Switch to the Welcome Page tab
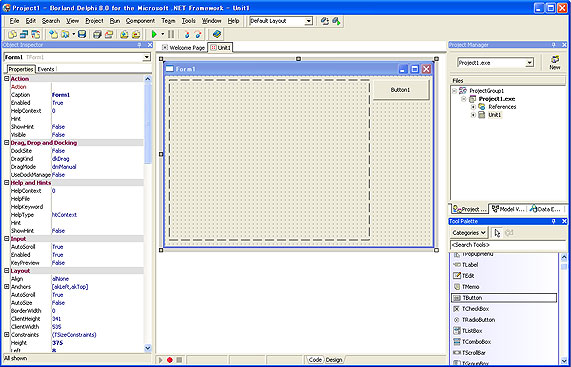Screen dimensions: 571x367 (184, 48)
